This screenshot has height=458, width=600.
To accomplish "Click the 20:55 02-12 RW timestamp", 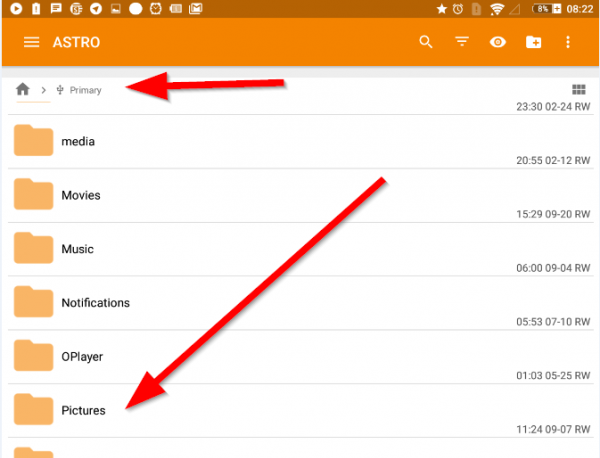I will pyautogui.click(x=553, y=160).
